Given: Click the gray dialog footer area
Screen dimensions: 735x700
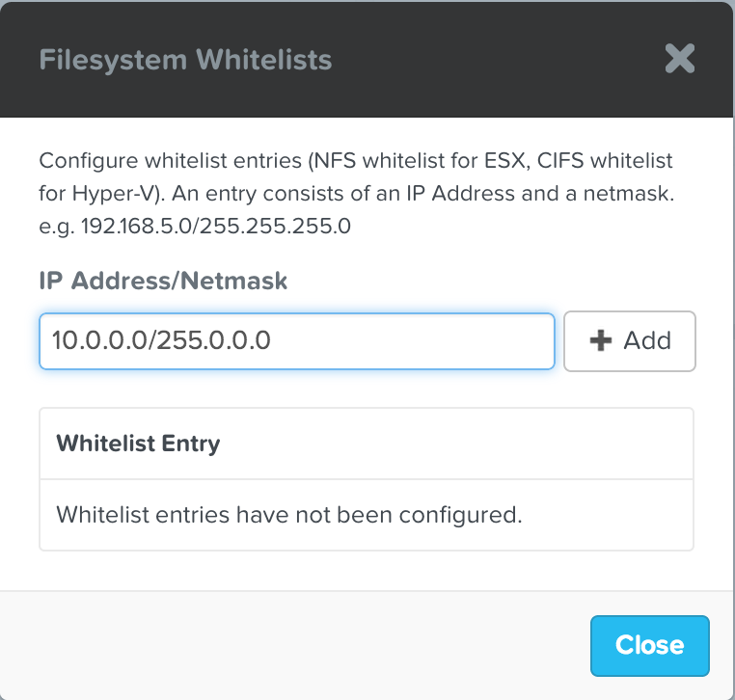Looking at the screenshot, I should [x=289, y=644].
